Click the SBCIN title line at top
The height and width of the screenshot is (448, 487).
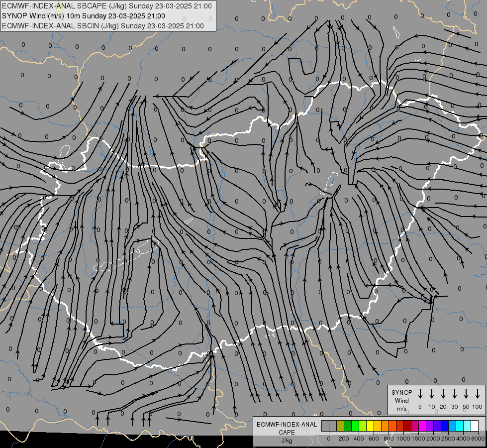(x=103, y=26)
